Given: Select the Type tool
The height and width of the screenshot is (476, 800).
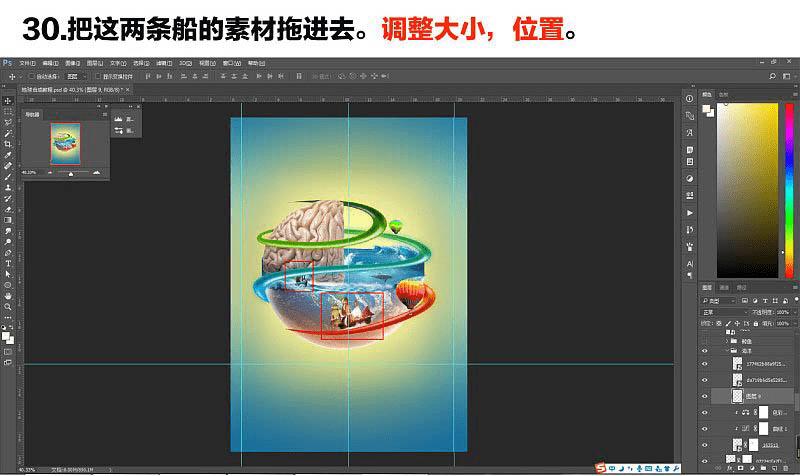Looking at the screenshot, I should click(8, 263).
